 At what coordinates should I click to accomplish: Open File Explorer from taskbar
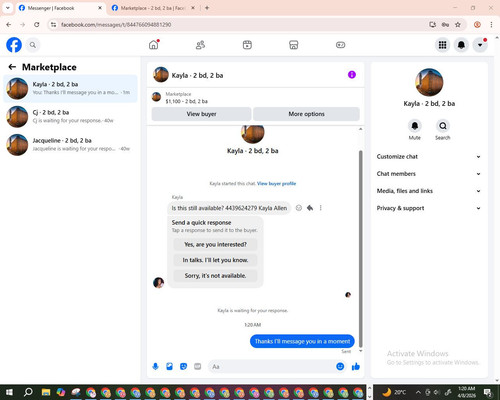46,392
